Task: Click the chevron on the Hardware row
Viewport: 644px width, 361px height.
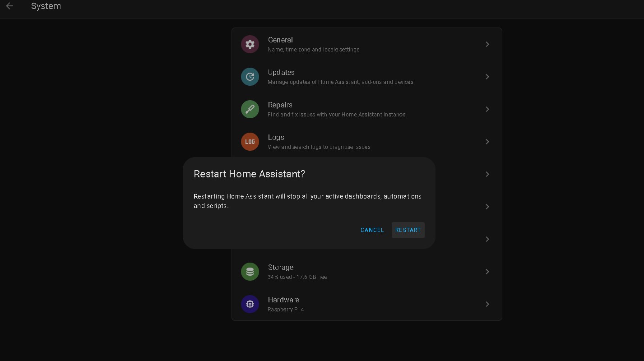Action: coord(487,304)
